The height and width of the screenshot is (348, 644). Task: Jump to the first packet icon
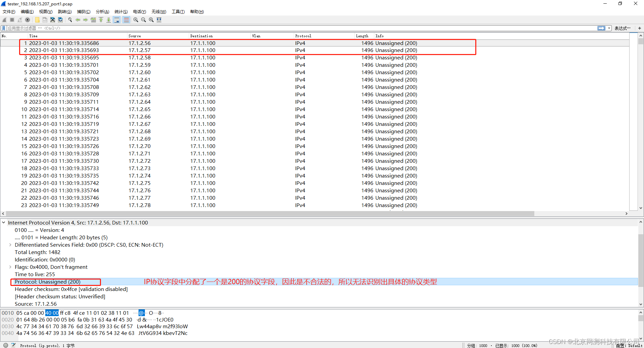click(101, 20)
